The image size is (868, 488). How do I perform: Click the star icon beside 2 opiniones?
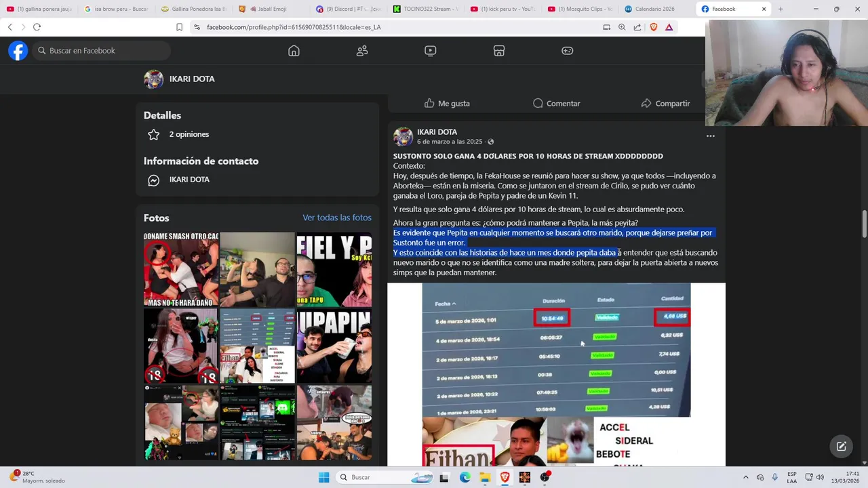point(154,134)
